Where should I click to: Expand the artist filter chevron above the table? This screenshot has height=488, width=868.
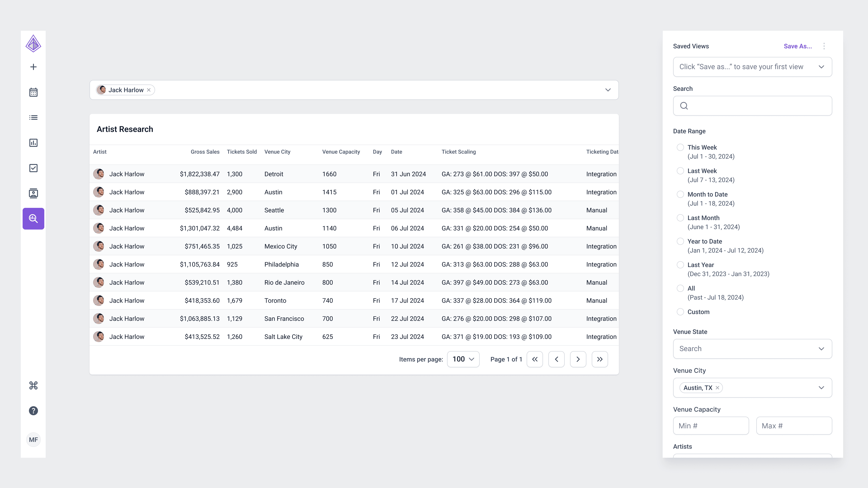click(x=608, y=90)
